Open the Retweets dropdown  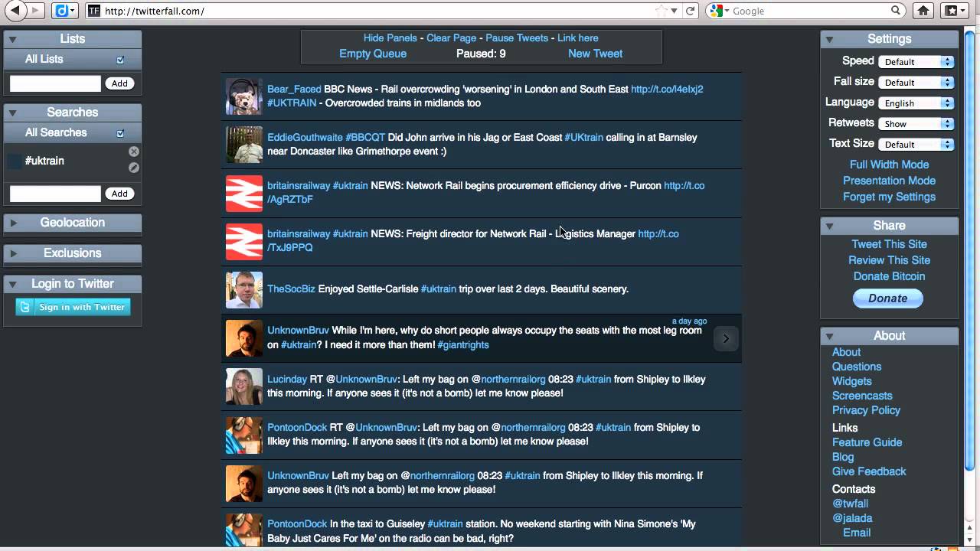[916, 123]
